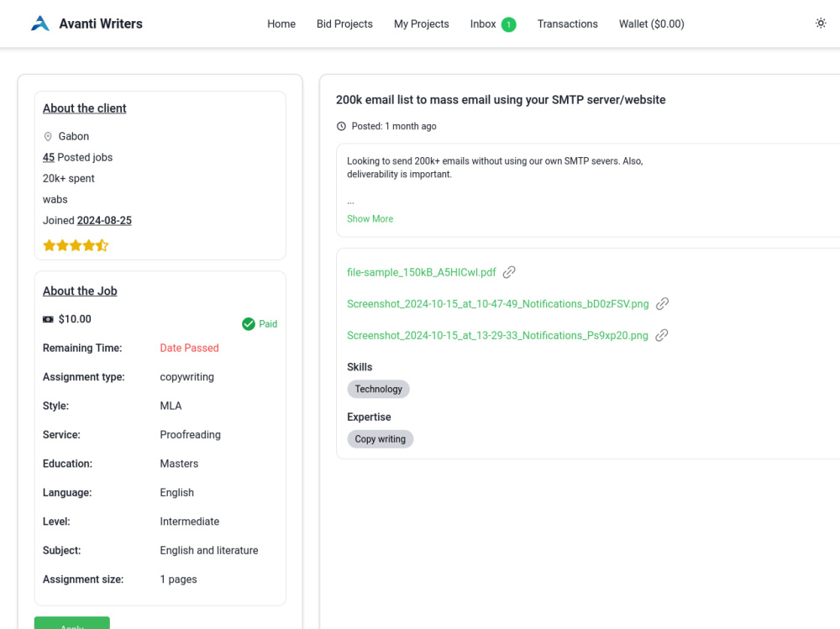Copy link icon for Screenshot 10-47-49 file
This screenshot has width=840, height=629.
tap(662, 304)
